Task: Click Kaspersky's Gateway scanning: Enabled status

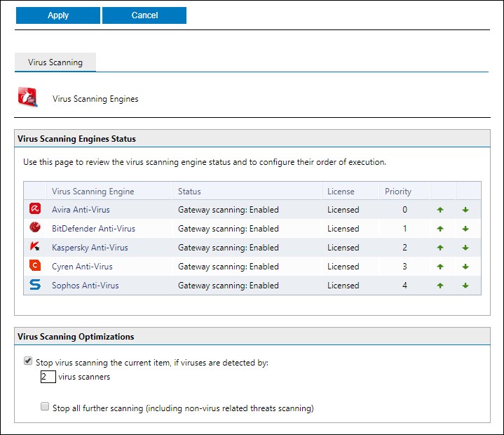Action: [229, 248]
